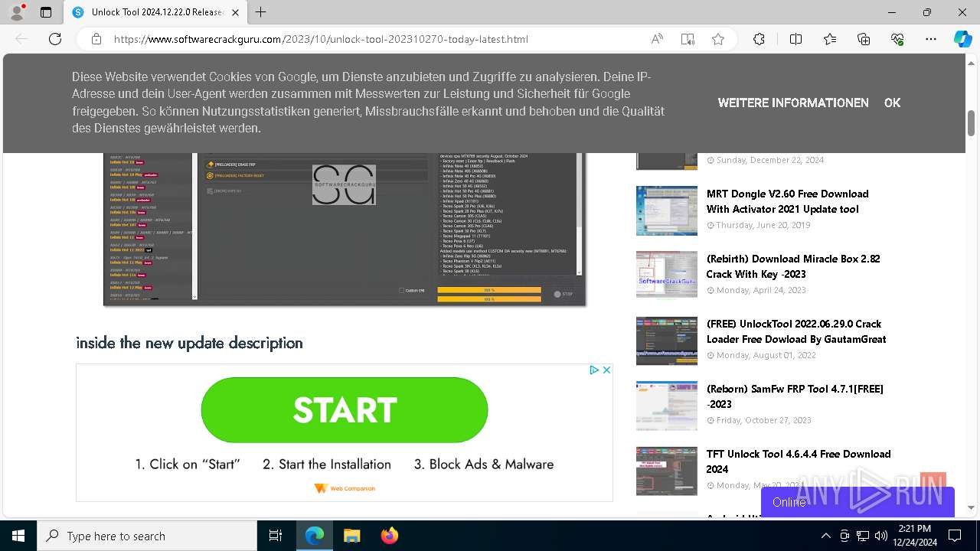Image resolution: width=980 pixels, height=551 pixels.
Task: Close the advertisement with X icon
Action: 606,370
